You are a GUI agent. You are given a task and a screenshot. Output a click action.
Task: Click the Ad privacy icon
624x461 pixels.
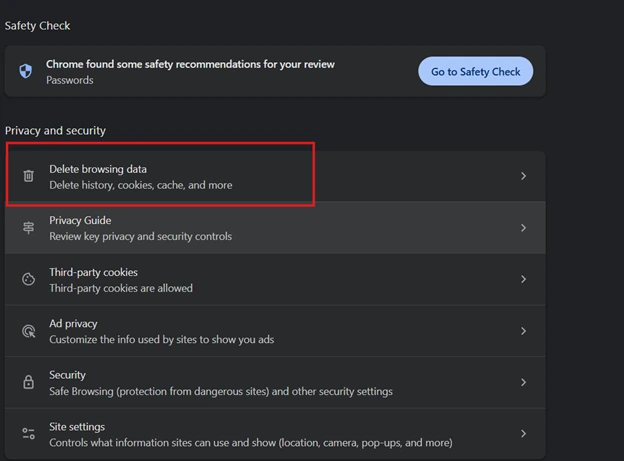(28, 331)
